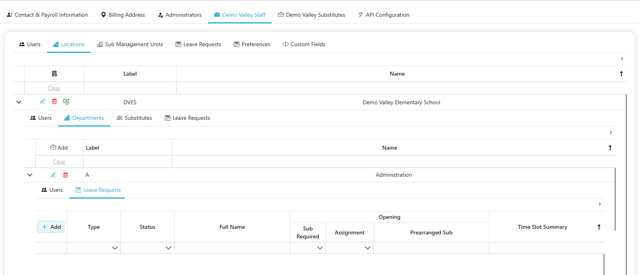Image resolution: width=644 pixels, height=275 pixels.
Task: Collapse the DVES location row
Action: [19, 102]
